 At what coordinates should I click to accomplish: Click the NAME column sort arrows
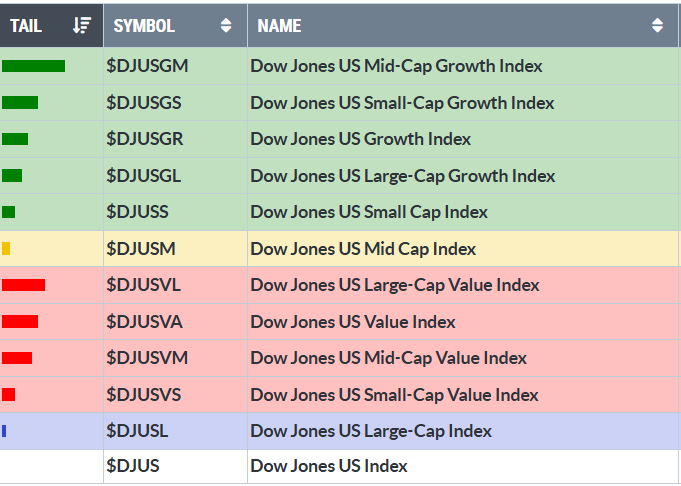tap(657, 26)
